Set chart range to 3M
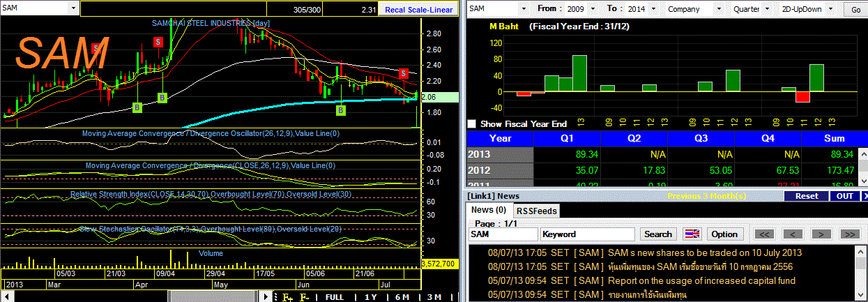 tap(434, 297)
